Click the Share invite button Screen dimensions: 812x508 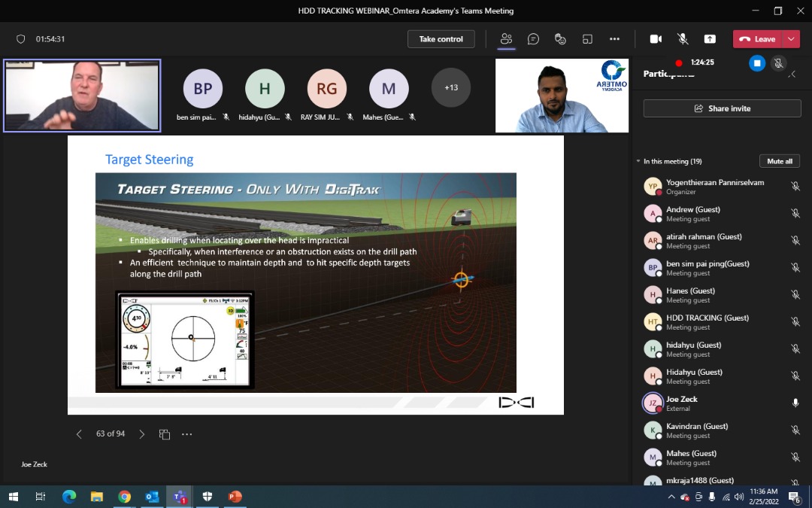722,108
